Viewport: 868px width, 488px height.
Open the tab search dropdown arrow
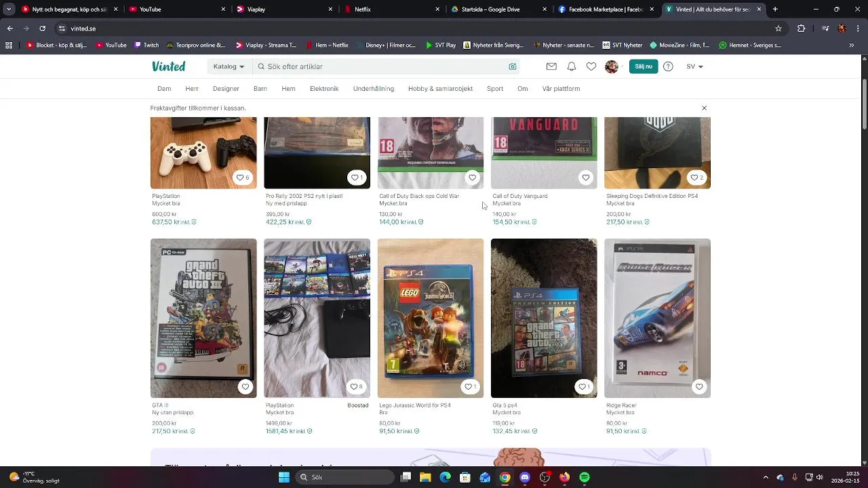click(x=9, y=9)
